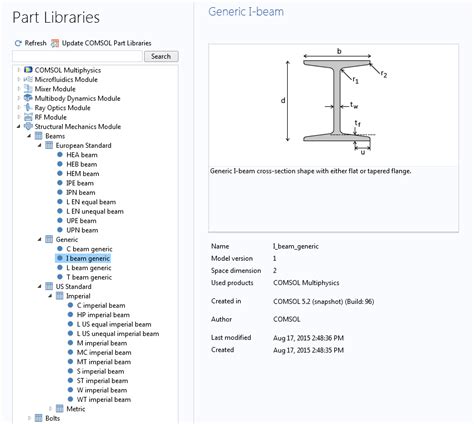
Task: Click the Search button
Action: [x=161, y=56]
